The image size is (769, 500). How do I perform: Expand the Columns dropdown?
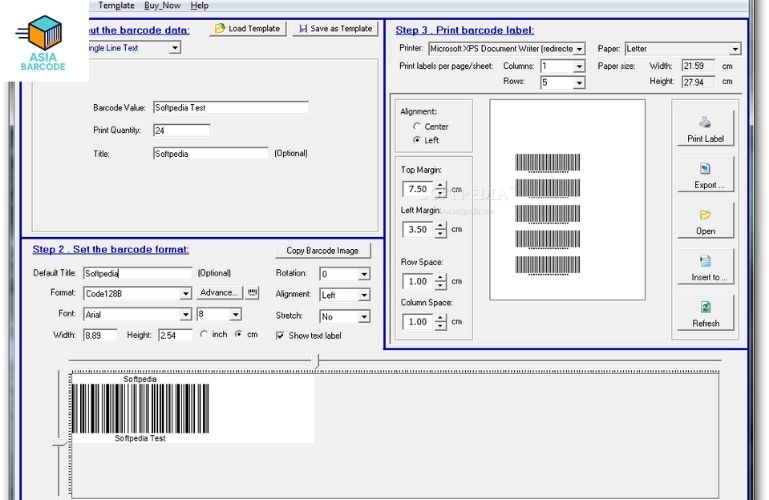pyautogui.click(x=579, y=66)
